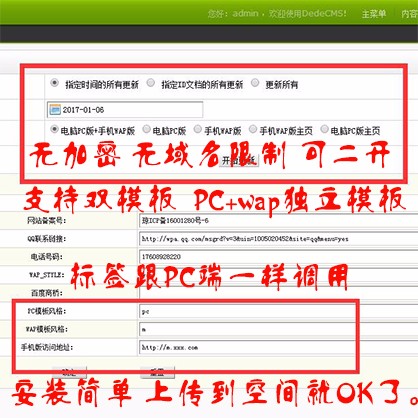The height and width of the screenshot is (418, 418).
Task: Click admin greeting text in header
Action: pos(277,14)
